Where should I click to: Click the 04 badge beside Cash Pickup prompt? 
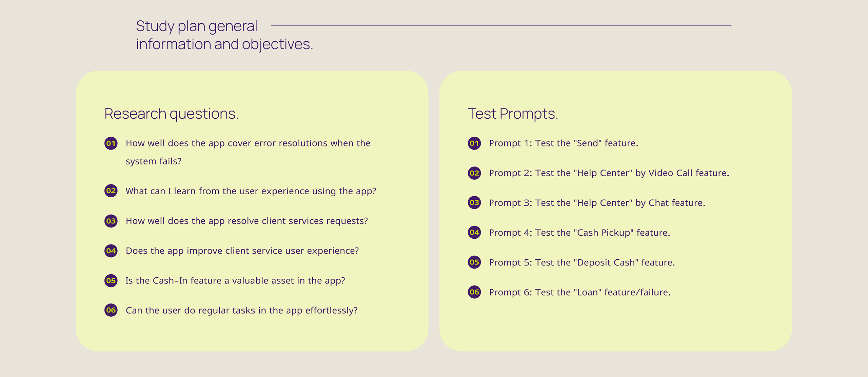[x=474, y=233]
